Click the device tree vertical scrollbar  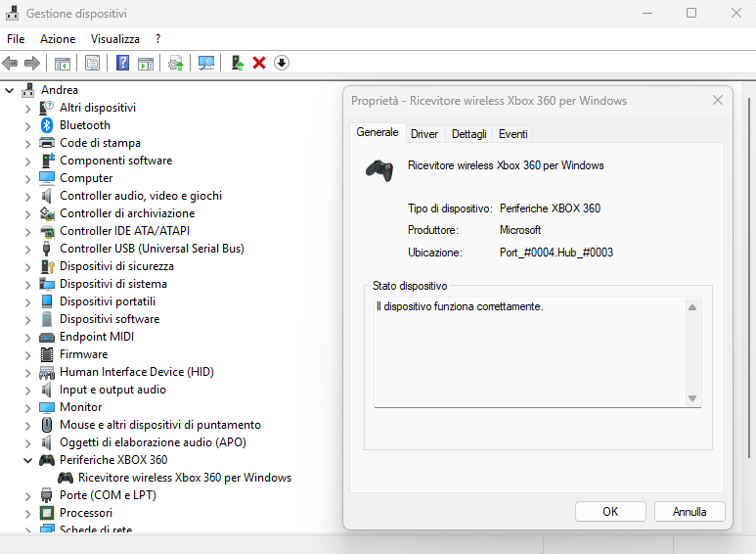[749, 277]
